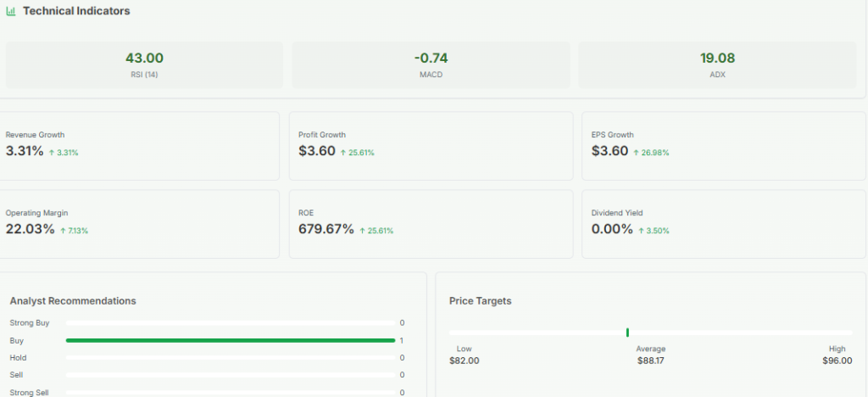
Task: Click the Hold recommendation bar
Action: tap(230, 358)
